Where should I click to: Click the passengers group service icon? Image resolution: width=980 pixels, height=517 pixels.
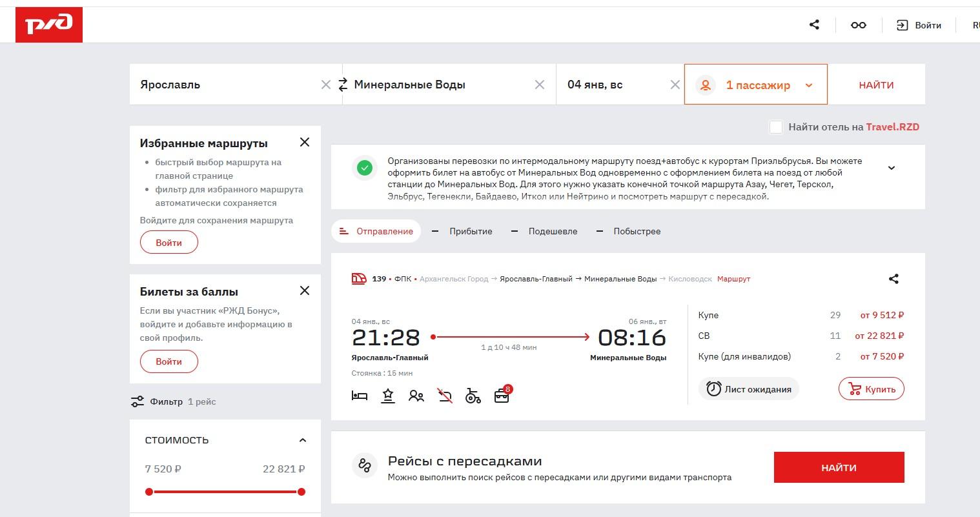tap(416, 396)
